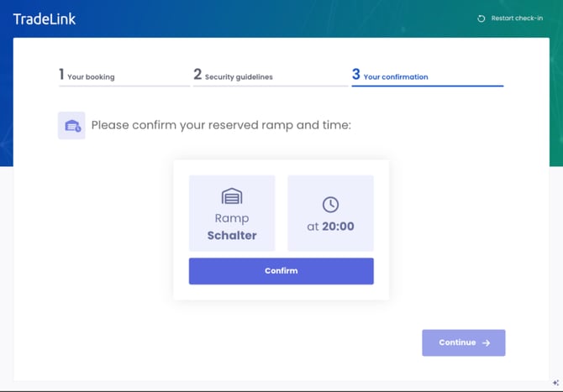
Task: Go to the Security guidelines step
Action: pyautogui.click(x=239, y=76)
